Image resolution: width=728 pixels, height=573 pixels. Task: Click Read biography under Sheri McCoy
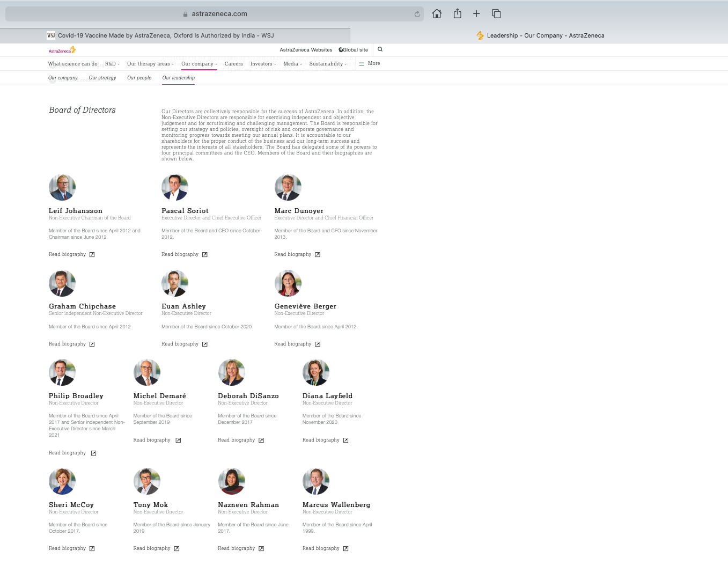tap(67, 548)
